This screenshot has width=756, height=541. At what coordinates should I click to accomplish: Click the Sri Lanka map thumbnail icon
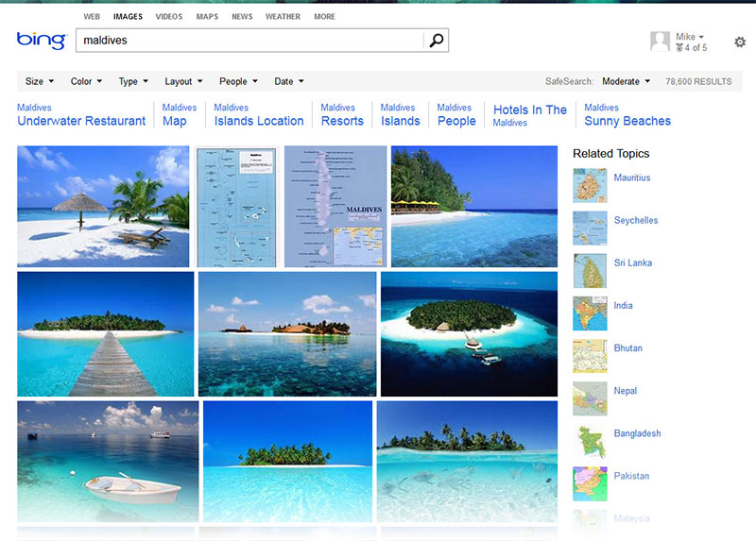(x=590, y=270)
